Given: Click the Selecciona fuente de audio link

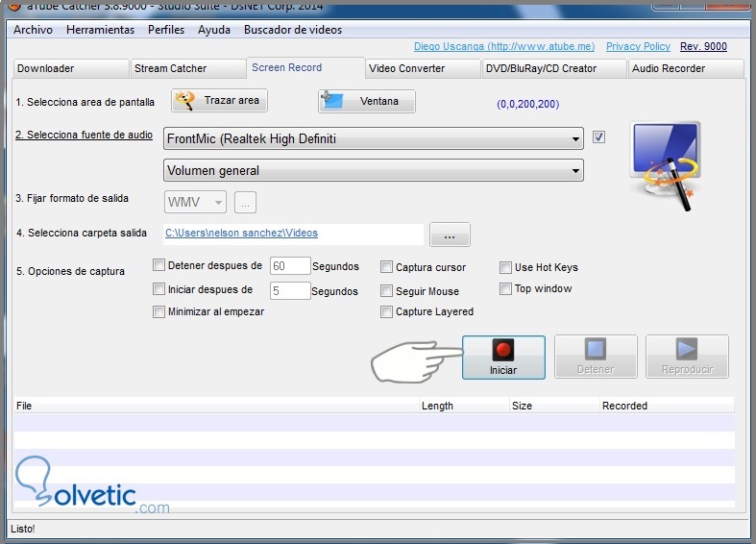Looking at the screenshot, I should (84, 135).
